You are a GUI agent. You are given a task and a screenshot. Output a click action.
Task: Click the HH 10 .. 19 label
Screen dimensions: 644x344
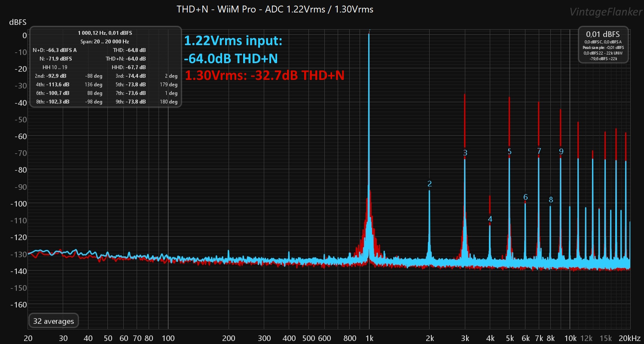pyautogui.click(x=55, y=67)
